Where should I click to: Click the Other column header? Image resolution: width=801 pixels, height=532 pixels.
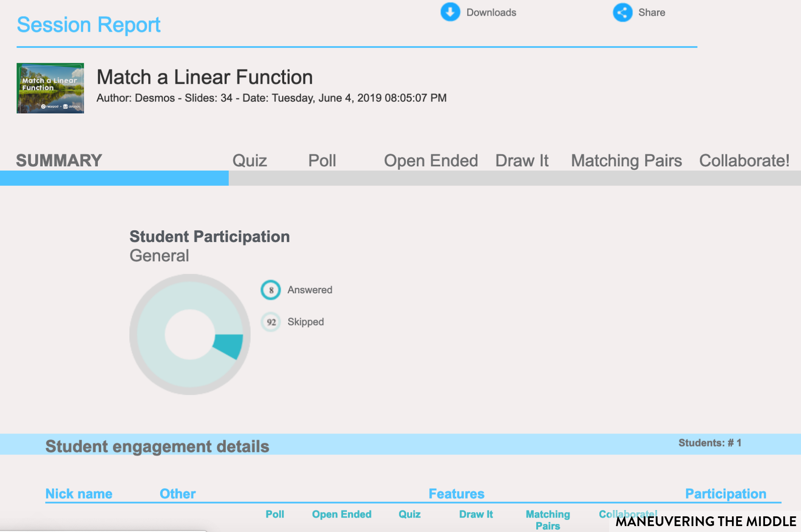click(177, 493)
